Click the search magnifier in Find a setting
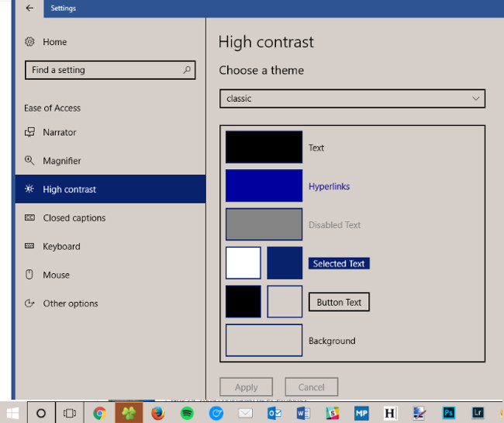 187,70
